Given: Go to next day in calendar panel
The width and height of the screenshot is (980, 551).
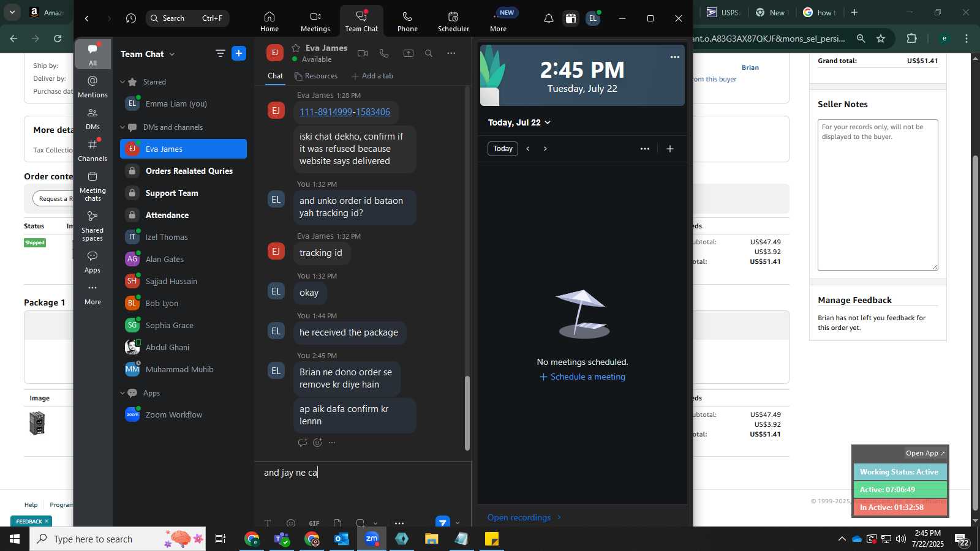Looking at the screenshot, I should (545, 149).
